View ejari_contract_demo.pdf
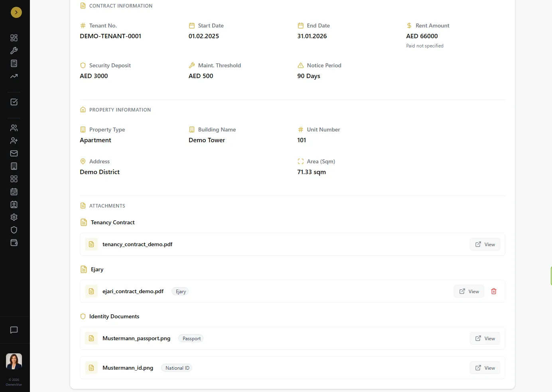The image size is (552, 392). [469, 291]
